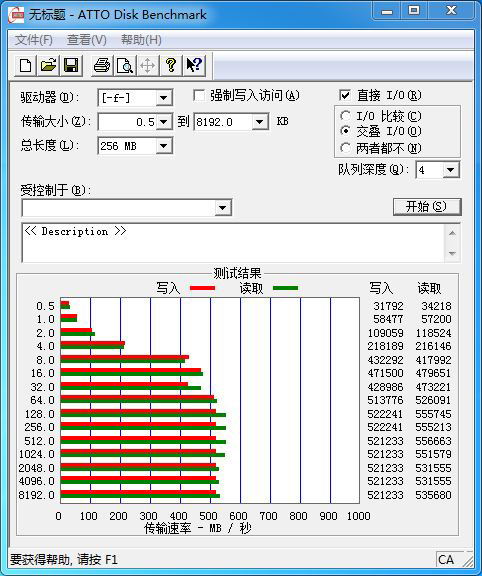Click read value 535680 for 8192 KB
This screenshot has width=482, height=576.
point(434,495)
